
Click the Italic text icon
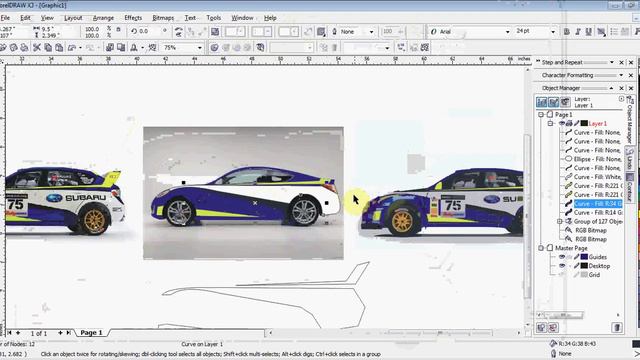coord(578,32)
